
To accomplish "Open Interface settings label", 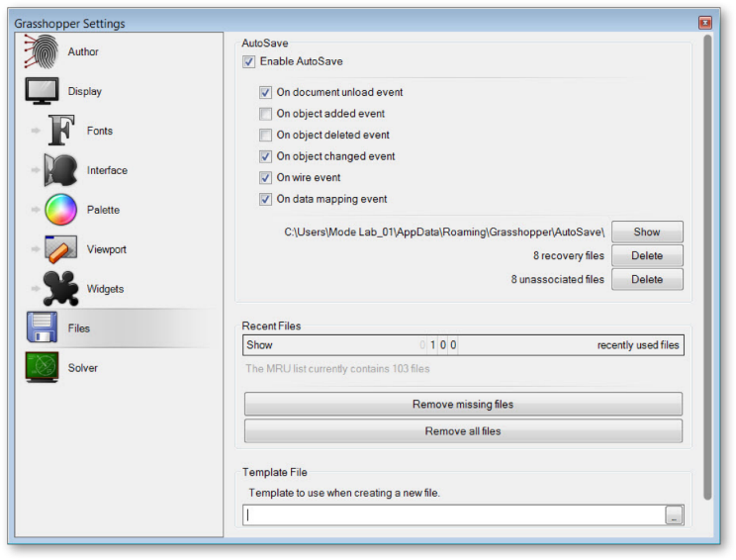I will click(107, 170).
